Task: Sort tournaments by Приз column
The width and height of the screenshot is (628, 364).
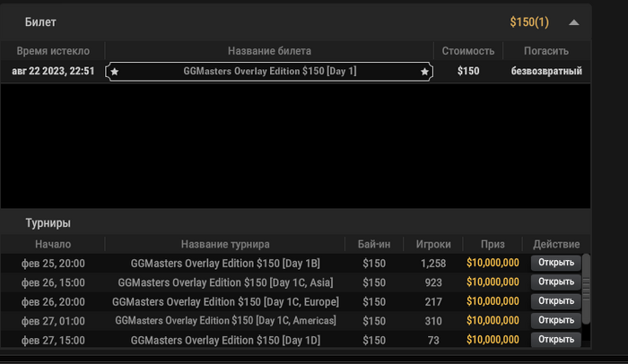Action: pos(493,244)
